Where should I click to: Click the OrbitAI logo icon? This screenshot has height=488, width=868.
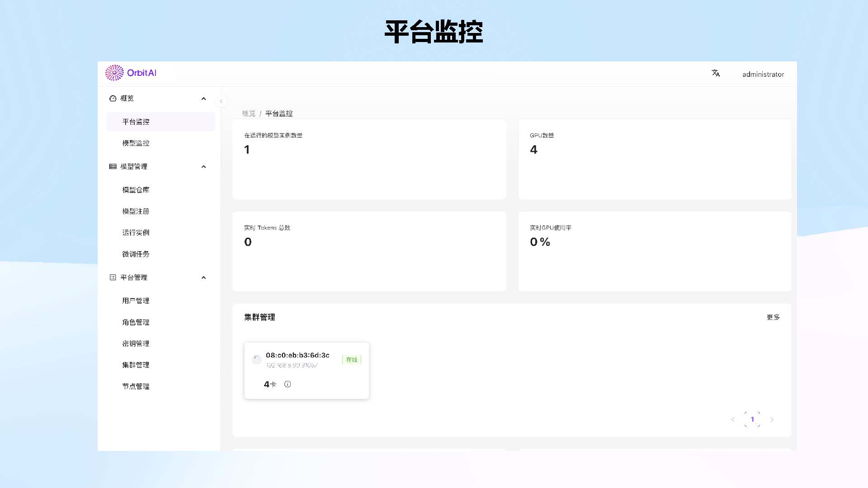pos(114,73)
